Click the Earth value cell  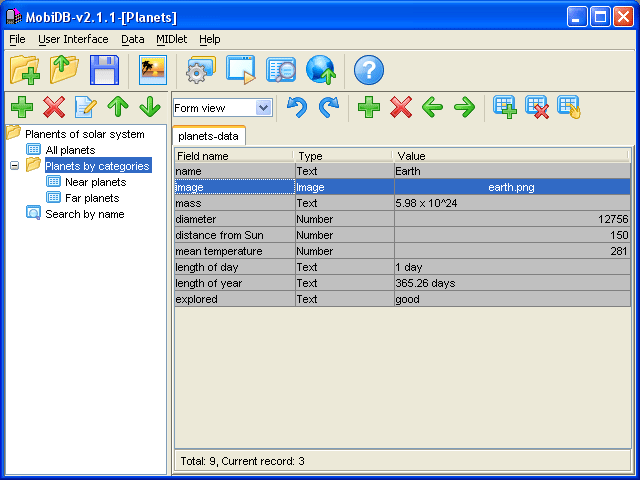pos(512,171)
